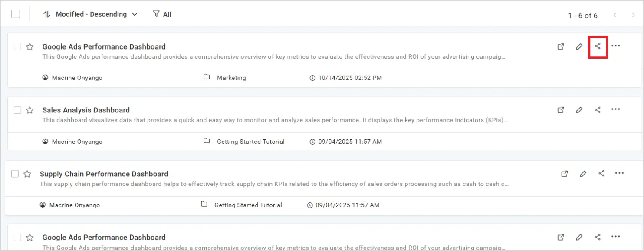The height and width of the screenshot is (251, 644).
Task: Star the Google Ads dashboard dated 10/14/2025
Action: (30, 46)
